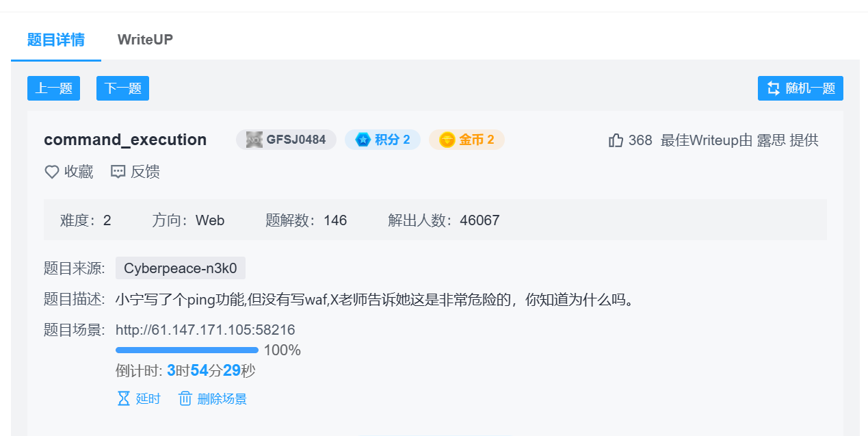This screenshot has width=868, height=436.
Task: Click the GFSJ0484 badge thumbnail icon
Action: point(254,140)
